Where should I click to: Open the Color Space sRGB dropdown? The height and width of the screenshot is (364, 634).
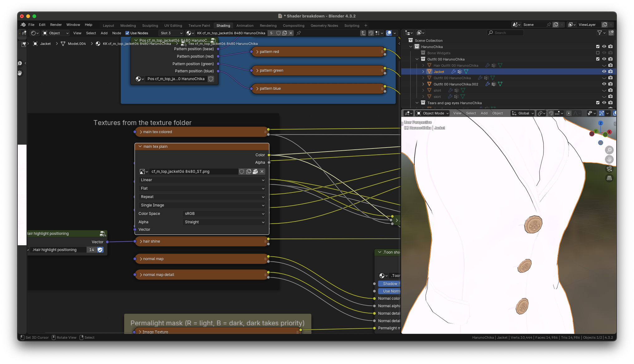[x=224, y=214]
